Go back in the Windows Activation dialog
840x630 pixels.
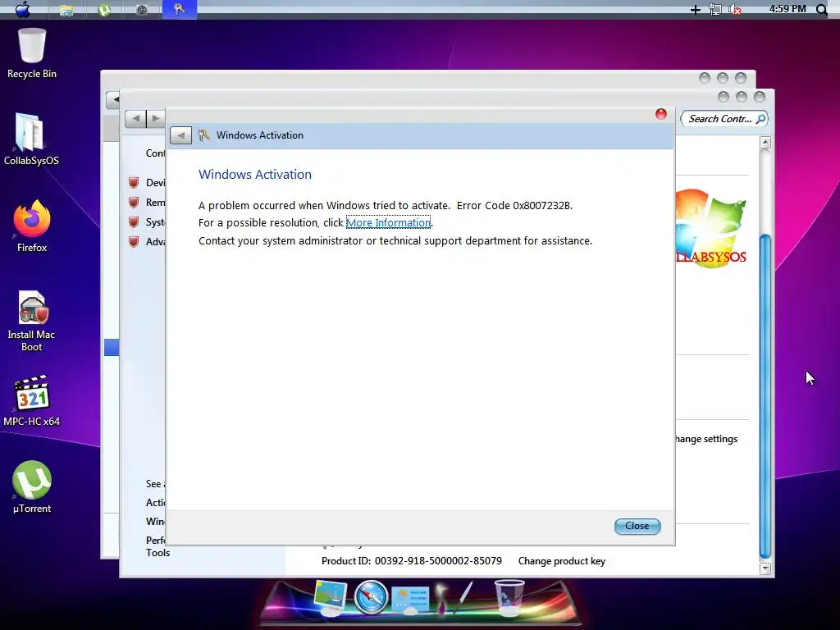tap(180, 135)
